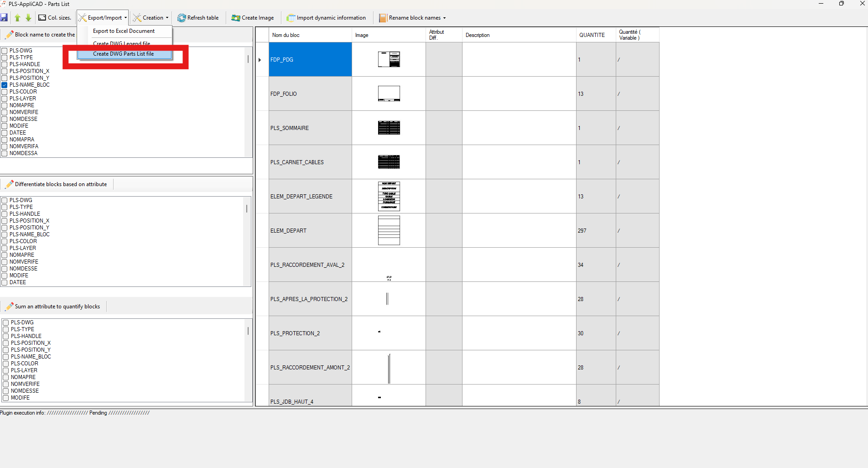Click the blue floppy disk save icon

[x=4, y=18]
